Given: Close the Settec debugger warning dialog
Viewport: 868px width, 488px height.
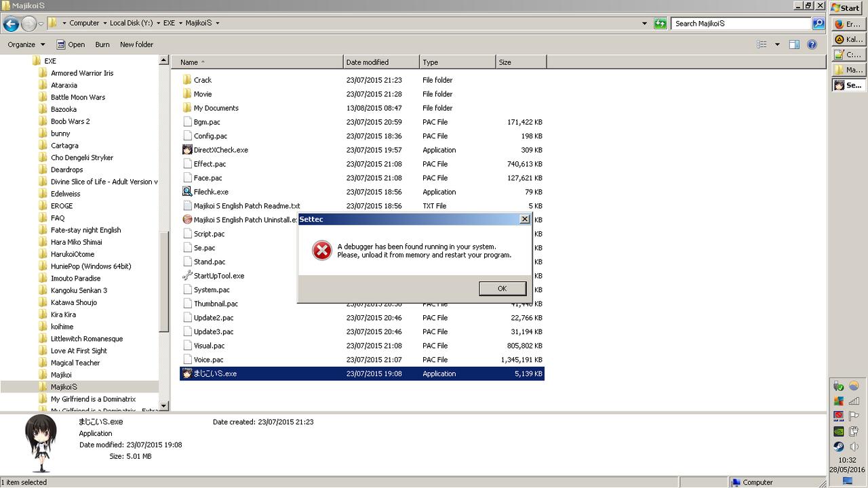Looking at the screenshot, I should click(524, 219).
